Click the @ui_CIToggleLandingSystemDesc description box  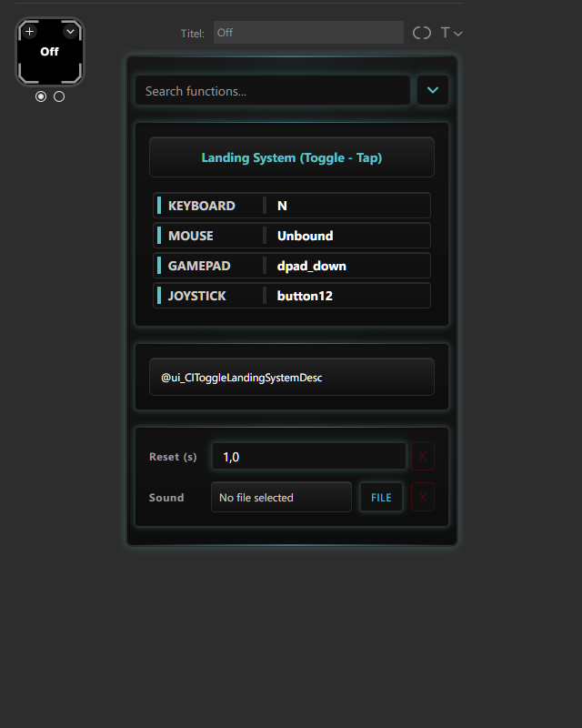point(291,377)
